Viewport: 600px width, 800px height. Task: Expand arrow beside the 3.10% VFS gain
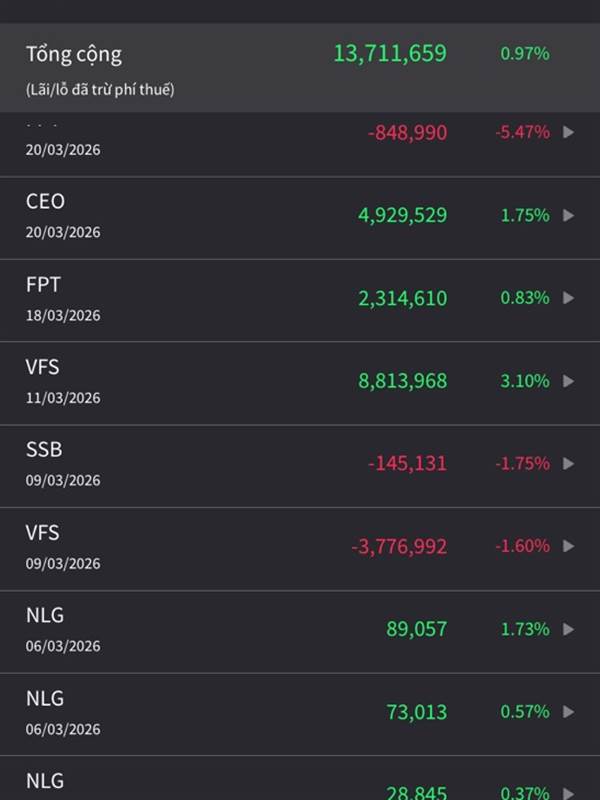569,381
